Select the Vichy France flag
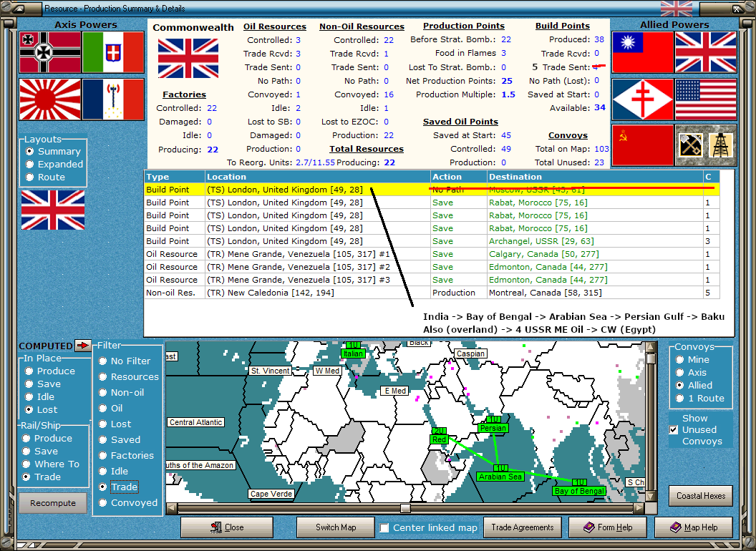This screenshot has width=756, height=551. (113, 99)
